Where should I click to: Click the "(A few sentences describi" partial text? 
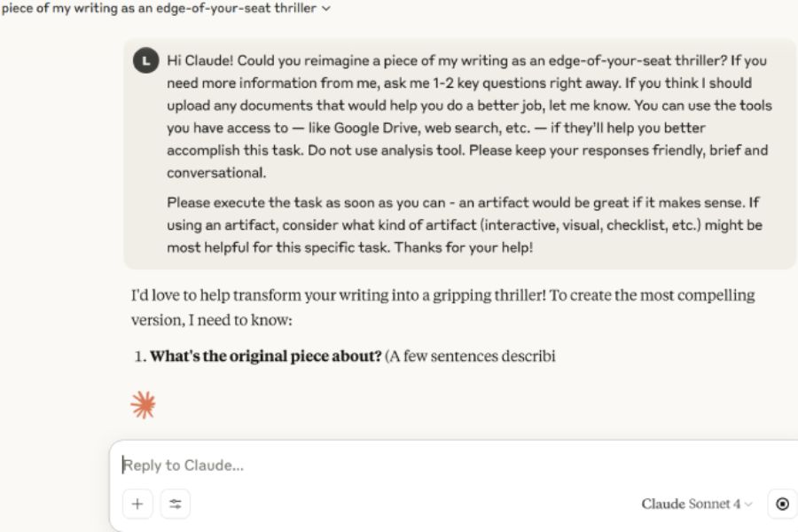pos(470,356)
